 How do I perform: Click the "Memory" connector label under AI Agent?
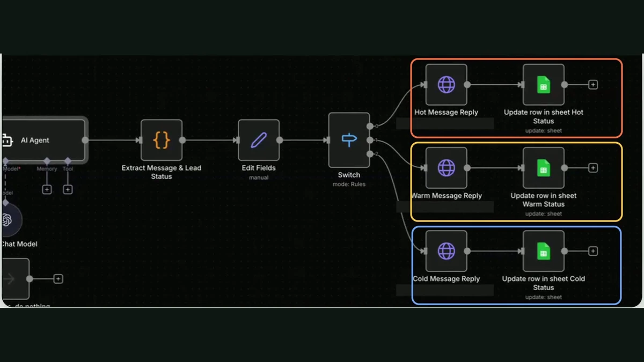[x=47, y=169]
